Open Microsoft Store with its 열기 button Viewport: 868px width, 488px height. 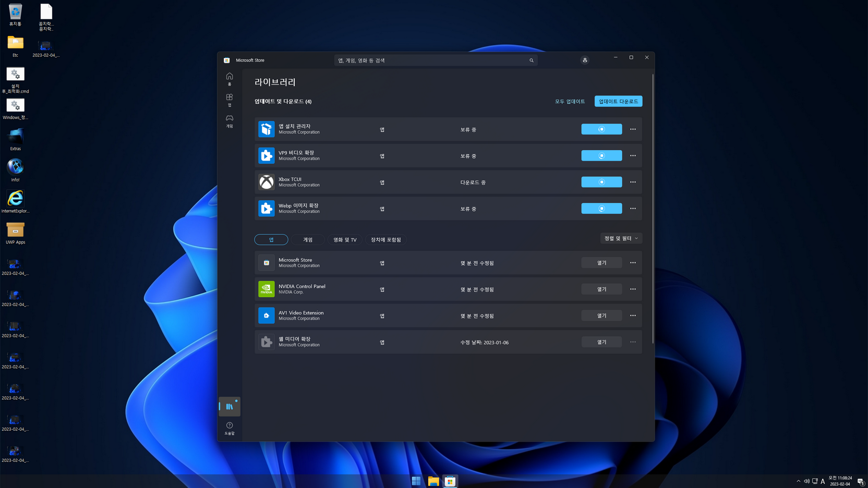click(x=601, y=263)
